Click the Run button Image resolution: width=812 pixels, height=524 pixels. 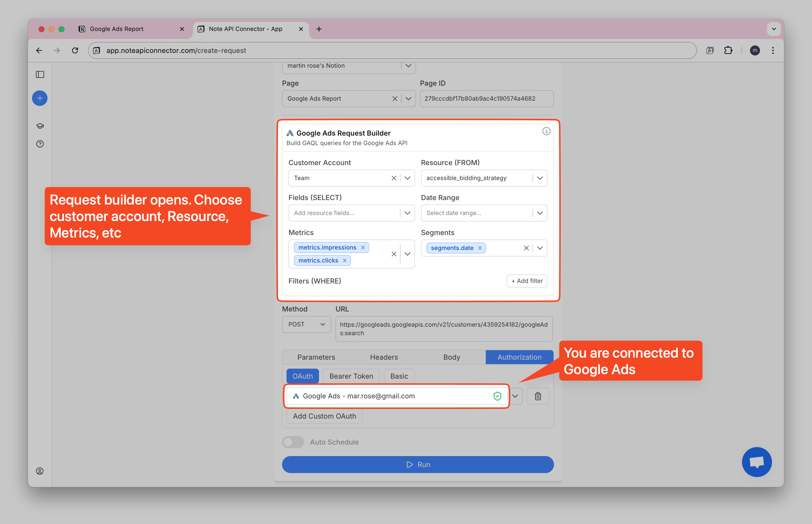[418, 465]
